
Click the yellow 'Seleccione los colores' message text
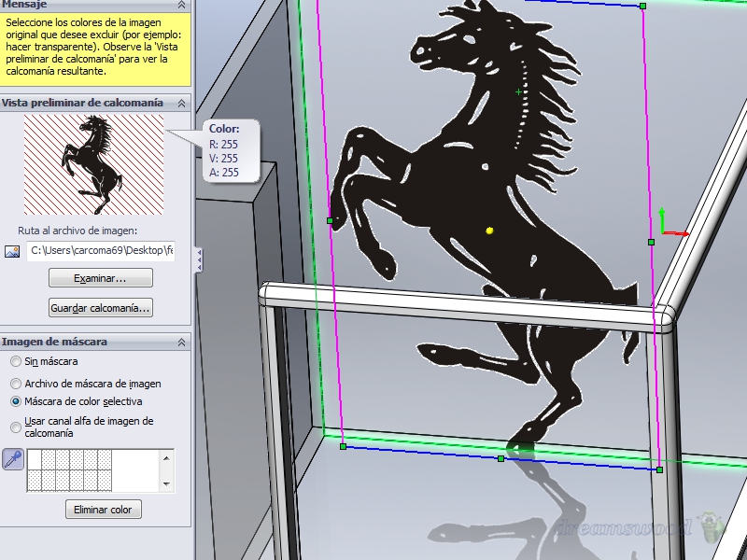(94, 47)
